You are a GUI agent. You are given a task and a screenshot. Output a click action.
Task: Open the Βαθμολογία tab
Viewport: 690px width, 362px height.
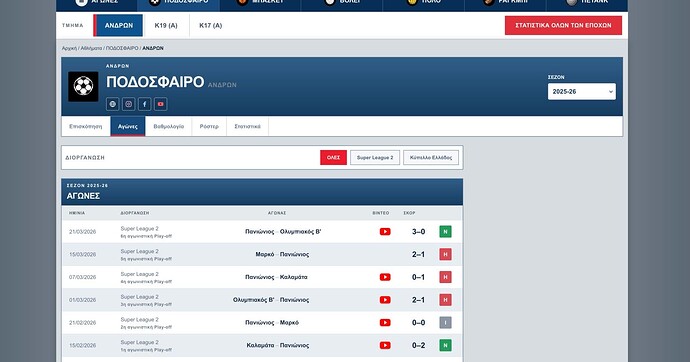169,127
